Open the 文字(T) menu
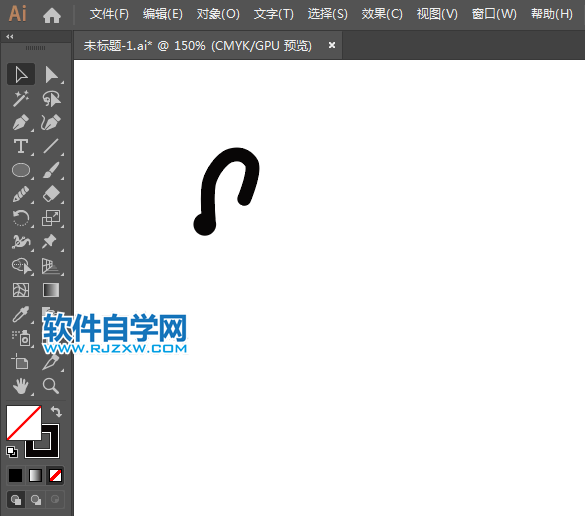The width and height of the screenshot is (585, 516). pyautogui.click(x=274, y=14)
